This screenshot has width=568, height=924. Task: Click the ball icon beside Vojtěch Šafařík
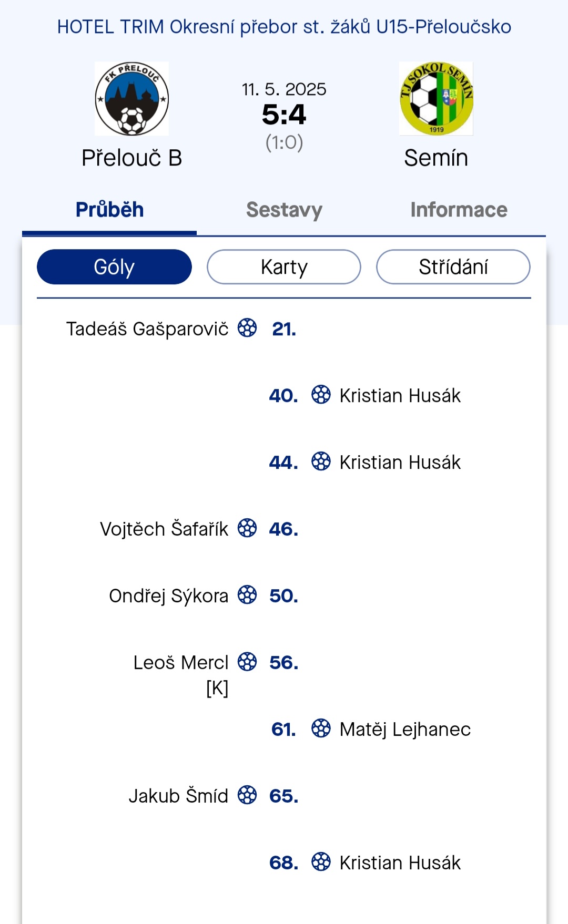pos(247,528)
